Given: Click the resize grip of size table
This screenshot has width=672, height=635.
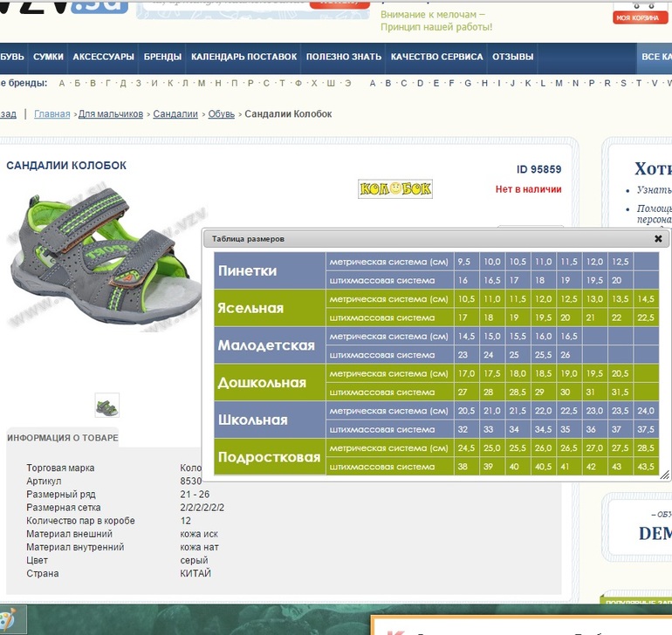Looking at the screenshot, I should coord(664,475).
